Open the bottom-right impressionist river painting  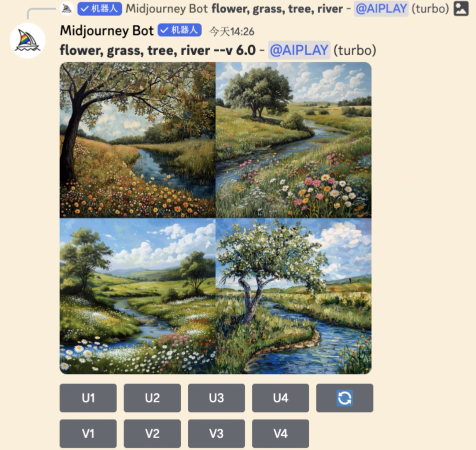[294, 296]
